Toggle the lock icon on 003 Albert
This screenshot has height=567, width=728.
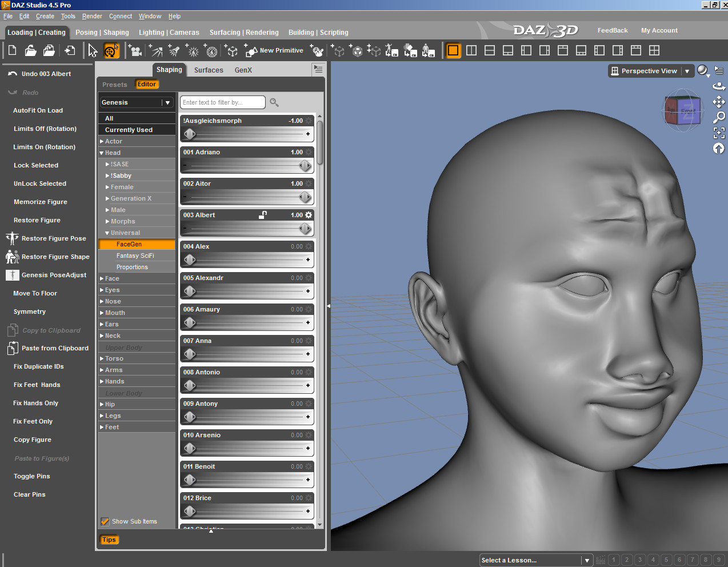pyautogui.click(x=263, y=215)
